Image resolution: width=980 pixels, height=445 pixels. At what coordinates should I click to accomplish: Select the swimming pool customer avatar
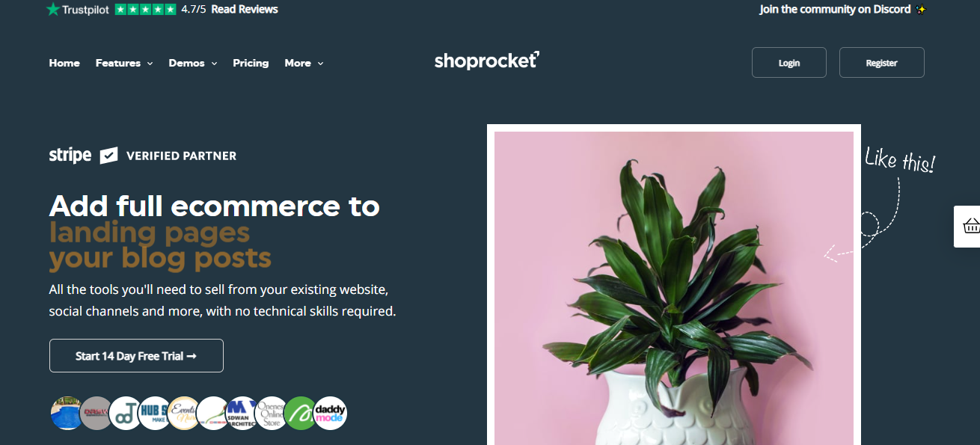[x=67, y=413]
